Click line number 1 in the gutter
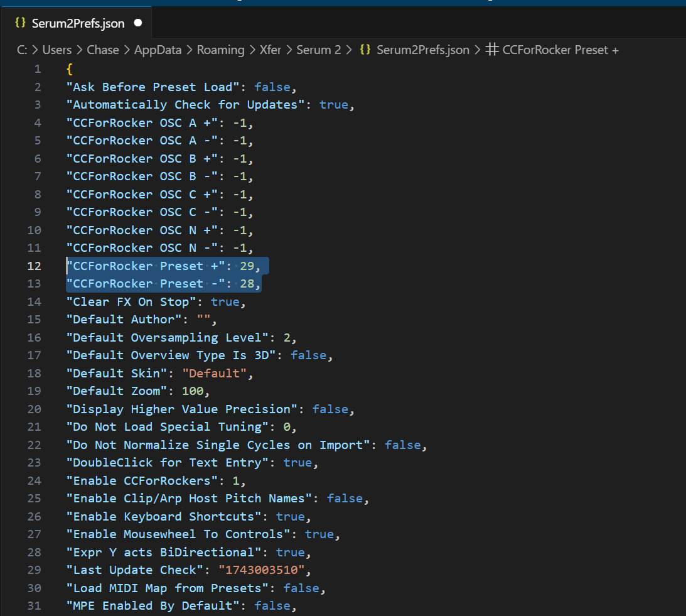 pyautogui.click(x=38, y=69)
